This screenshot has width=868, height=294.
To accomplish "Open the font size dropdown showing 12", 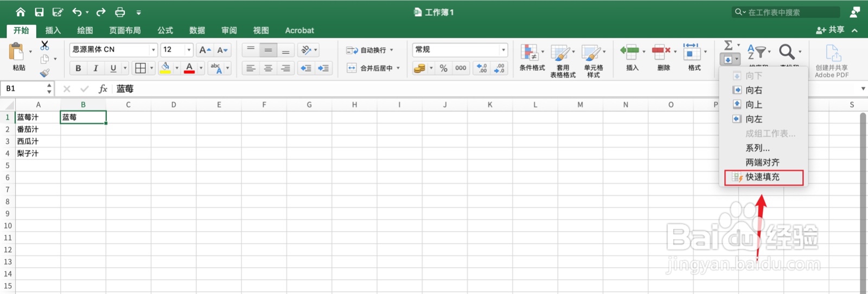I will (x=177, y=49).
